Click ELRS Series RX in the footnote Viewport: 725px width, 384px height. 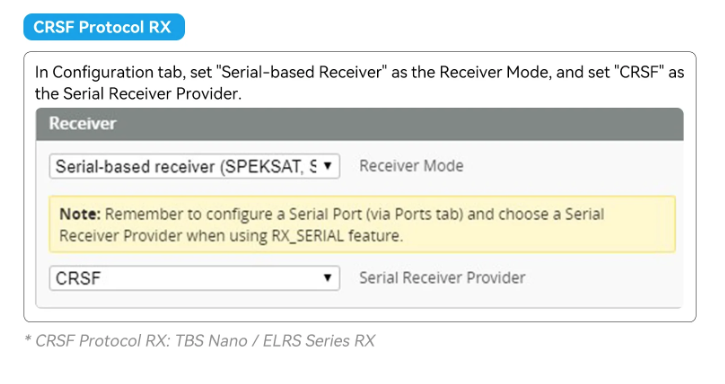[319, 341]
